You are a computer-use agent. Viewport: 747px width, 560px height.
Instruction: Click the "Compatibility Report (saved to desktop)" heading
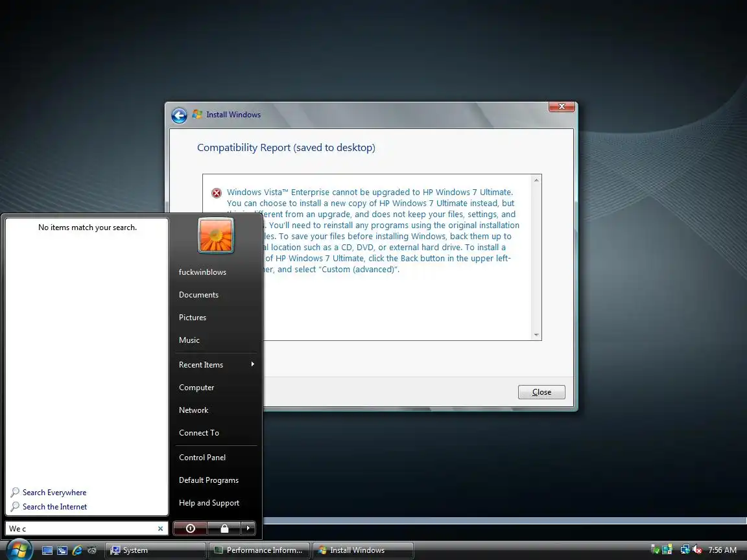[x=287, y=148]
